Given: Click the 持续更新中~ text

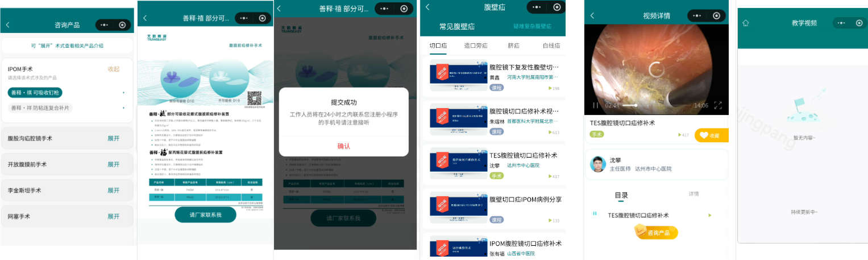Looking at the screenshot, I should 804,212.
